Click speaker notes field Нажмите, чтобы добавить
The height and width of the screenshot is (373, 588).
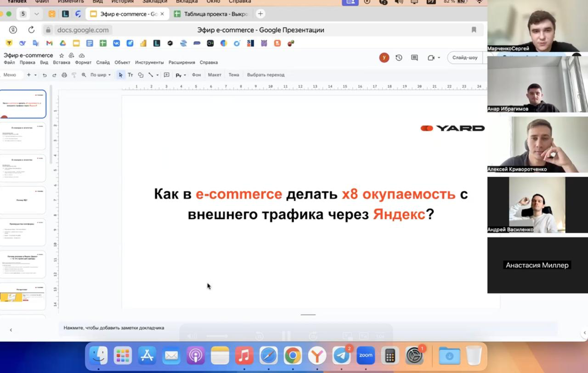click(x=114, y=328)
